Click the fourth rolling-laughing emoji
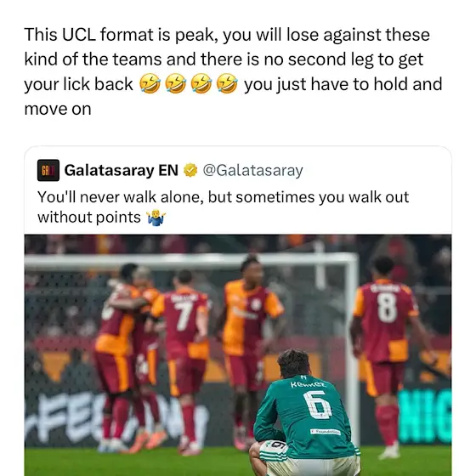Viewport: 476px width, 476px height. (x=227, y=83)
